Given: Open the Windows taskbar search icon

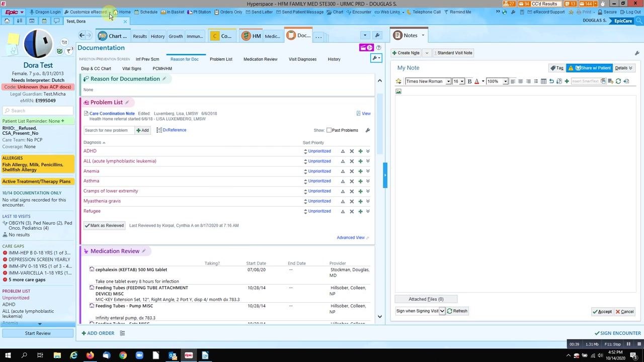Looking at the screenshot, I should [24, 355].
